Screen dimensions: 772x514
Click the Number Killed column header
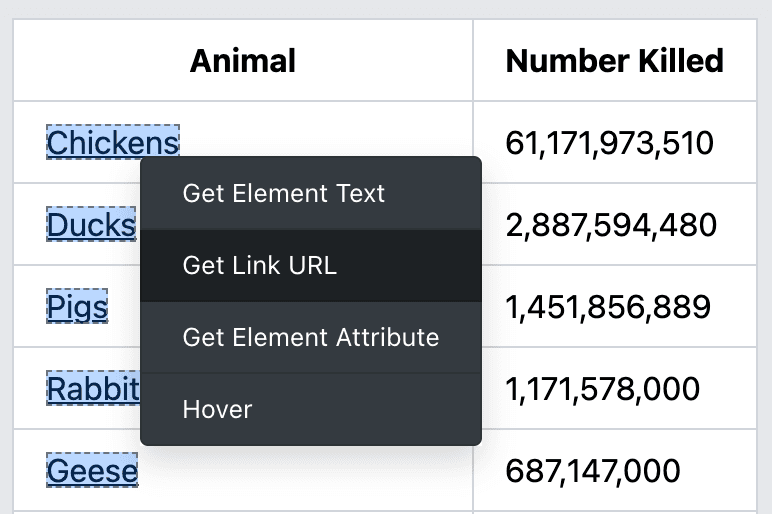(614, 61)
